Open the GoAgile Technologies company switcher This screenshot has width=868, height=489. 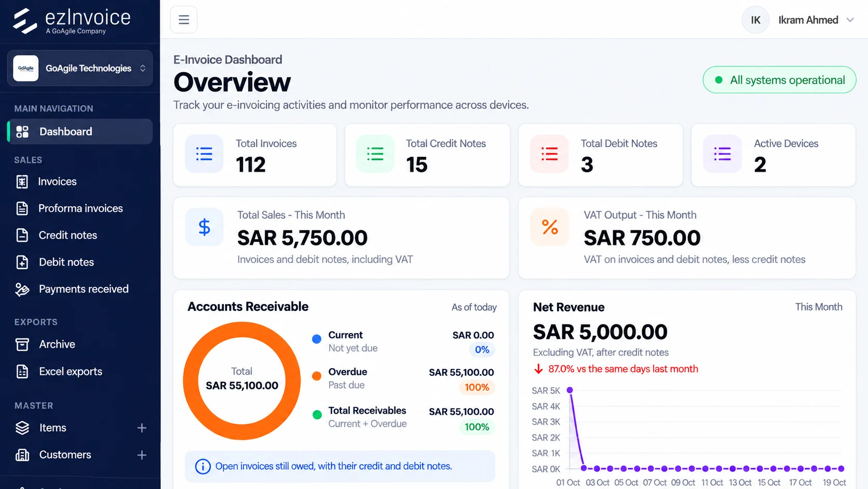point(80,68)
